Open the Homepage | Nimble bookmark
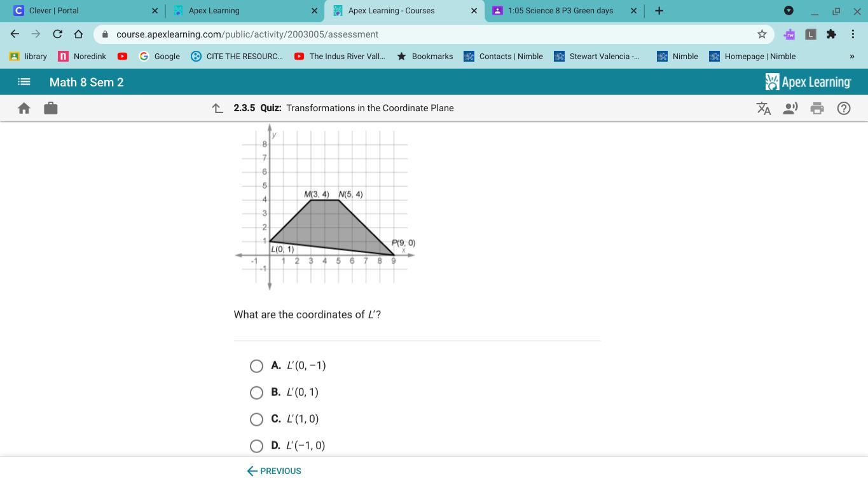The height and width of the screenshot is (488, 868). coord(753,57)
